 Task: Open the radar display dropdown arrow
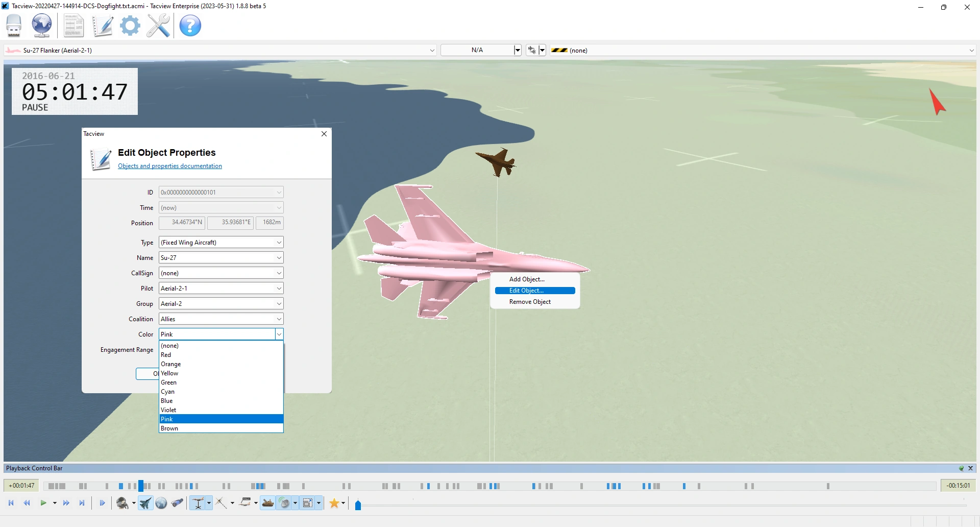tap(295, 503)
